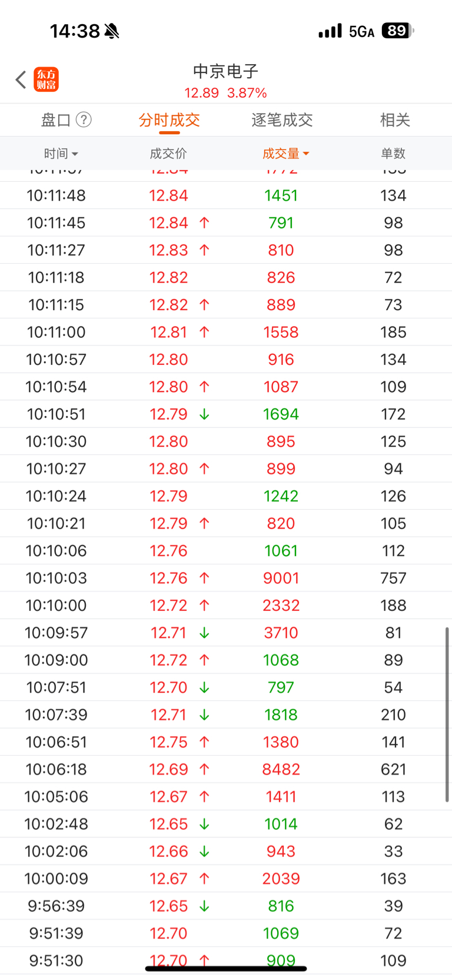Click the vertical scrollbar thumb on the right edge
452x980 pixels.
click(447, 715)
